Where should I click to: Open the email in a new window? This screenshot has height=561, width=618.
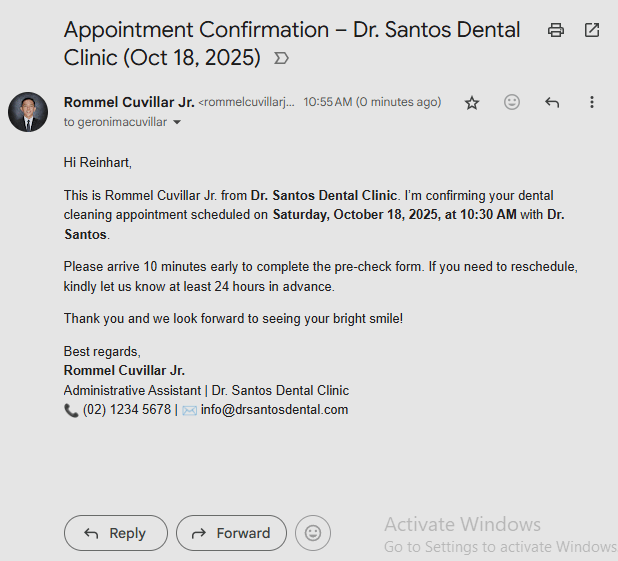click(592, 30)
